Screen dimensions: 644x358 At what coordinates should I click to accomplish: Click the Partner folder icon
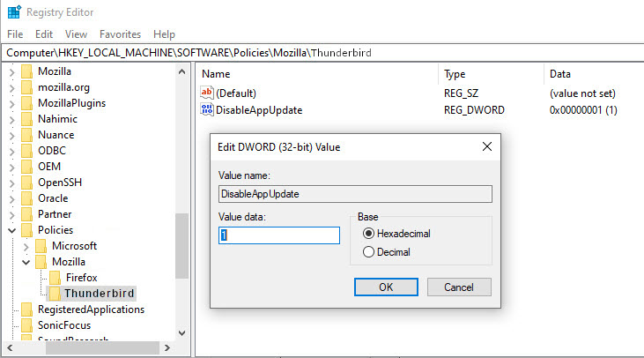[x=26, y=214]
